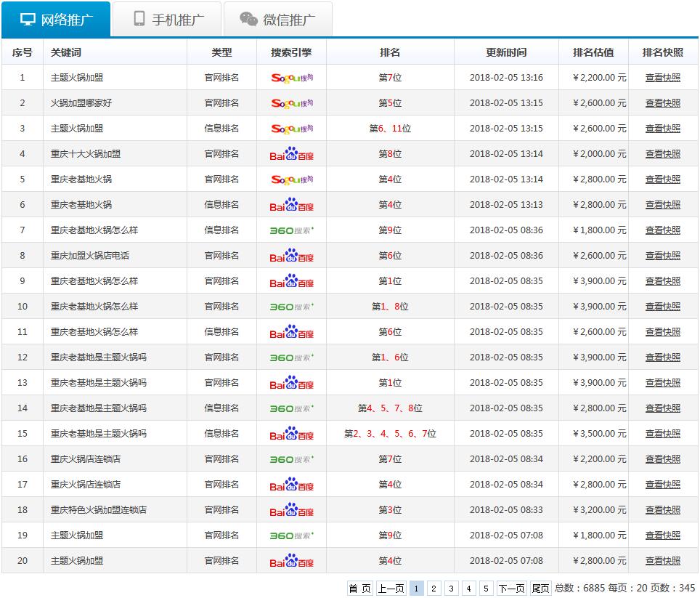Open 查看快照 link for row 1
This screenshot has width=700, height=598.
(x=663, y=78)
